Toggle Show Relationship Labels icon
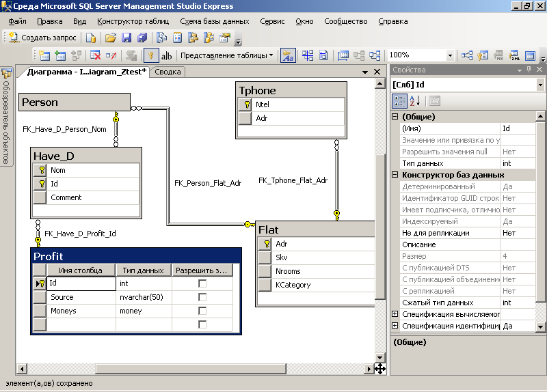Image resolution: width=547 pixels, height=392 pixels. coord(288,55)
